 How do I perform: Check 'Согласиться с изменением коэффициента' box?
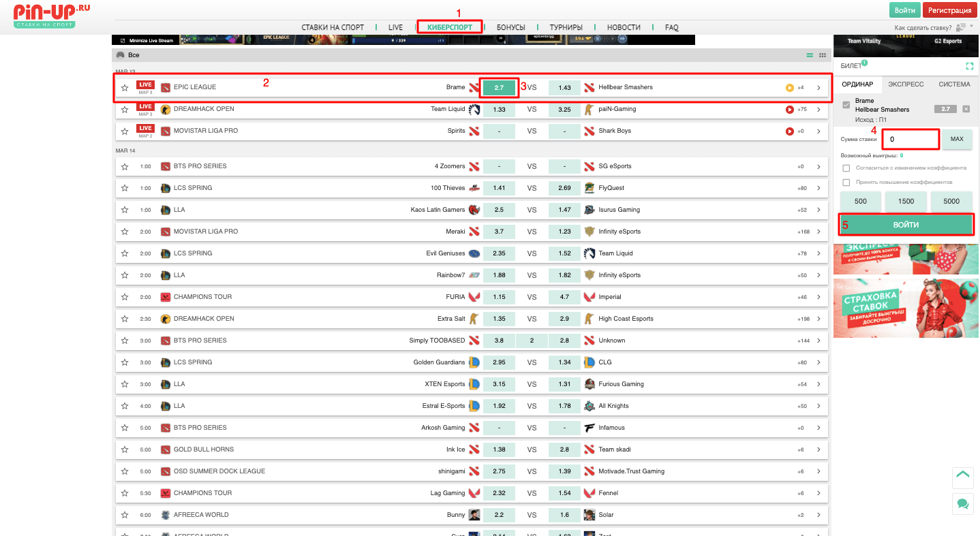(846, 168)
